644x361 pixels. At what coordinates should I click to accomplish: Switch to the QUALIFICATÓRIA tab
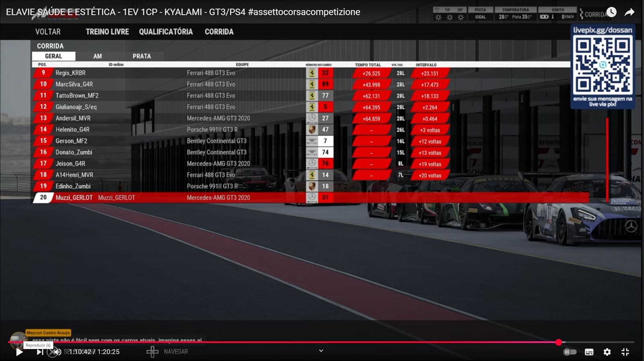tap(166, 32)
